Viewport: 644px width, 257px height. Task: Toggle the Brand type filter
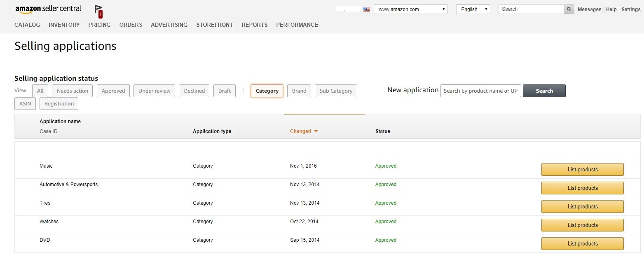coord(299,91)
